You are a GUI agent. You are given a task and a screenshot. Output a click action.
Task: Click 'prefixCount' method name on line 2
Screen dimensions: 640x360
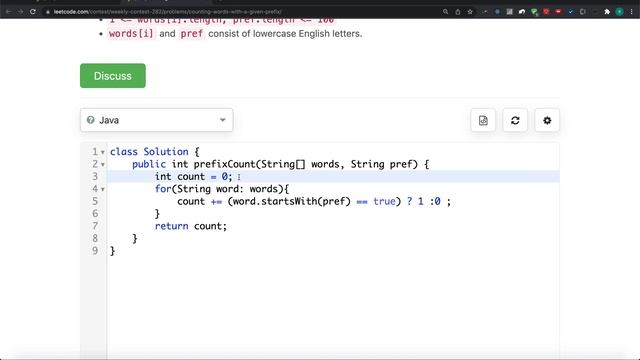point(224,164)
